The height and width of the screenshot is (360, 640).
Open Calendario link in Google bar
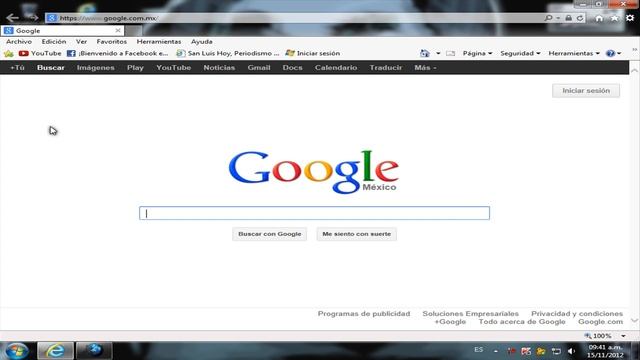[x=336, y=68]
